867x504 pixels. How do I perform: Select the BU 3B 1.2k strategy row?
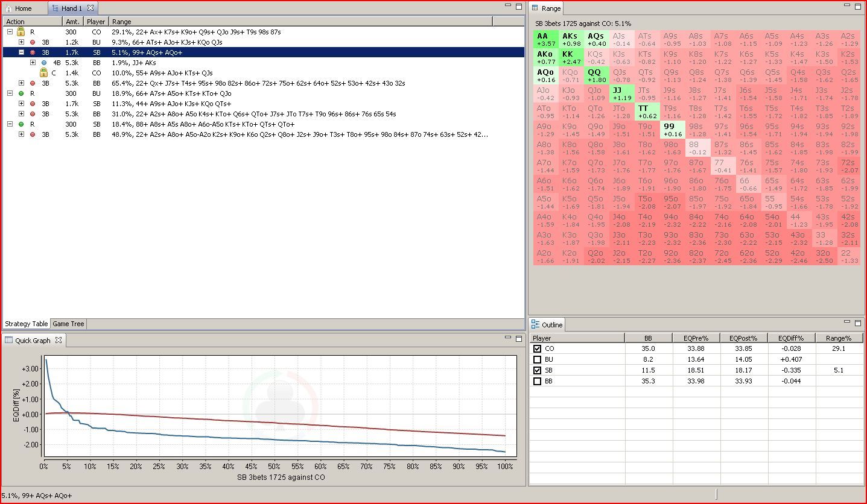[x=263, y=42]
